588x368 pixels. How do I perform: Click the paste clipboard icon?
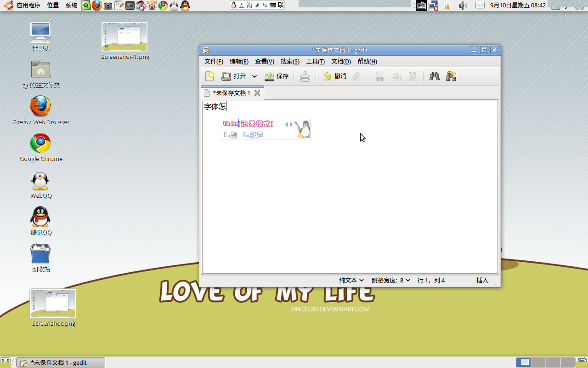pos(413,76)
